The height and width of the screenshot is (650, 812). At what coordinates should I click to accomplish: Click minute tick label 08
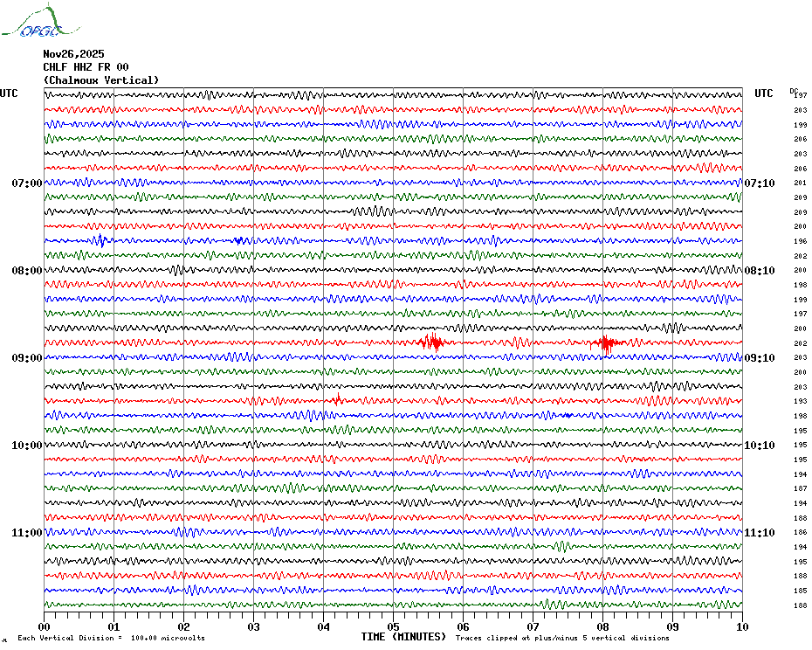(x=602, y=626)
